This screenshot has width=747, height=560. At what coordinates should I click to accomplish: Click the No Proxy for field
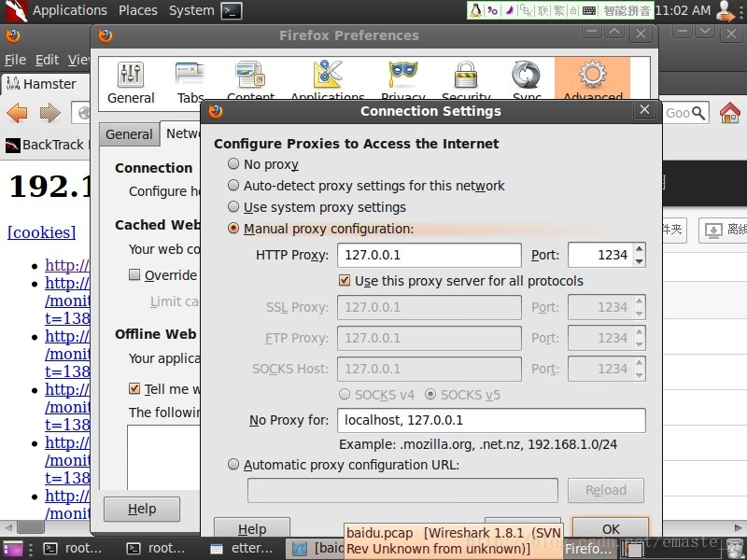pos(491,421)
